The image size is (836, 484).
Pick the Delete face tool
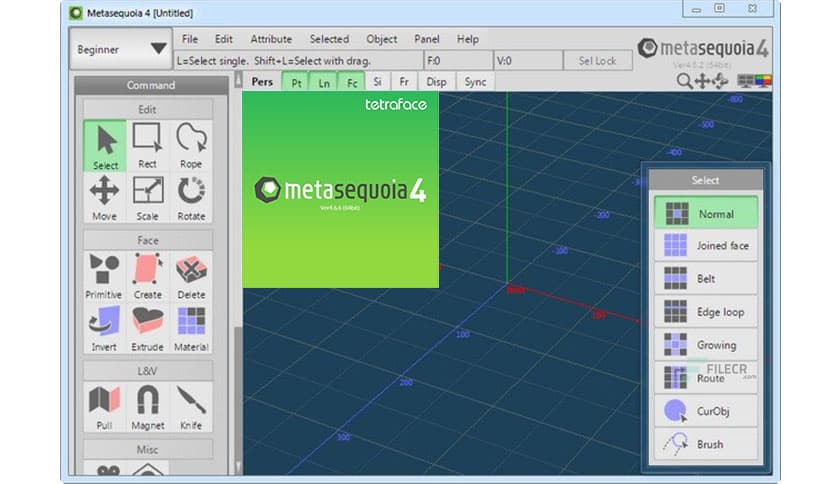[191, 276]
